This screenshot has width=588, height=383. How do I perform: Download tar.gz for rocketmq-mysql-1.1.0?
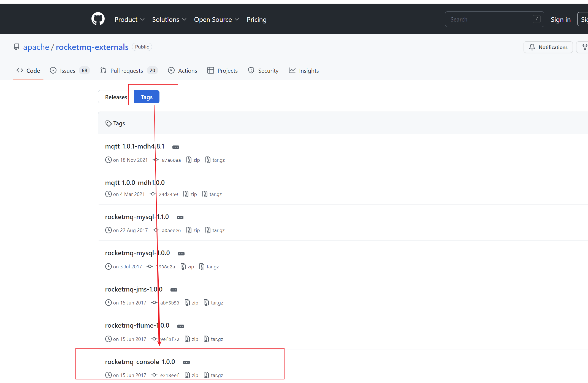point(215,230)
